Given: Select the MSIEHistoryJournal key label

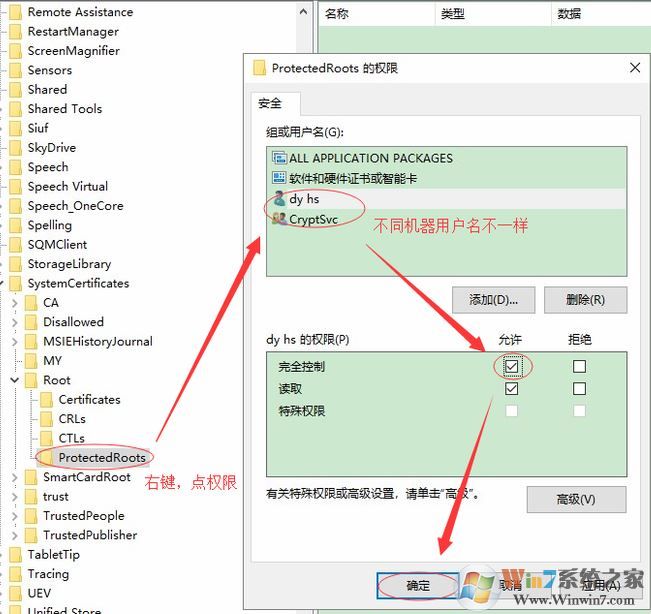Looking at the screenshot, I should (98, 342).
